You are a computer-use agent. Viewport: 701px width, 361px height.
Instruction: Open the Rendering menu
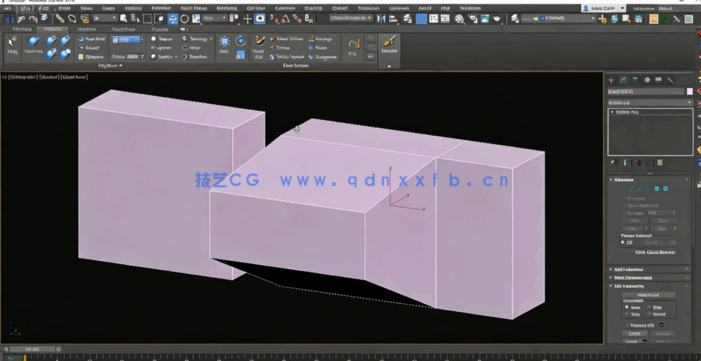227,8
